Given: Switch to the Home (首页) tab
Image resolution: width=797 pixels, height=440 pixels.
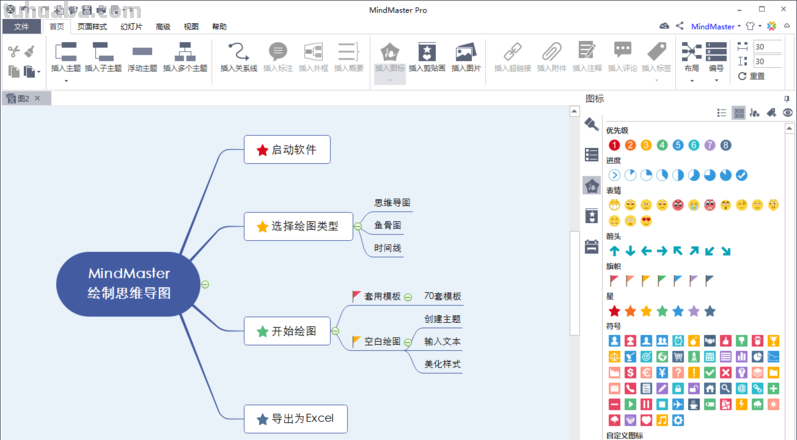Looking at the screenshot, I should click(57, 26).
